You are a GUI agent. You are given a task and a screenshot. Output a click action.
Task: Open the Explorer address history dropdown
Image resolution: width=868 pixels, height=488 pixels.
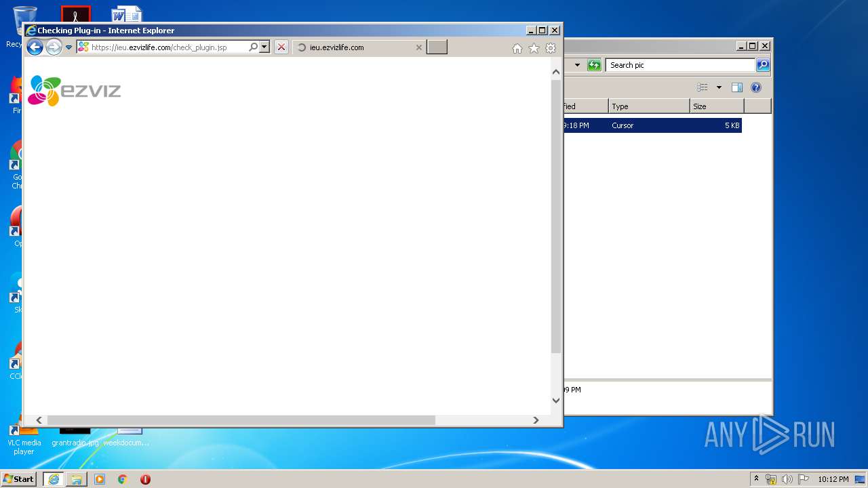[577, 65]
